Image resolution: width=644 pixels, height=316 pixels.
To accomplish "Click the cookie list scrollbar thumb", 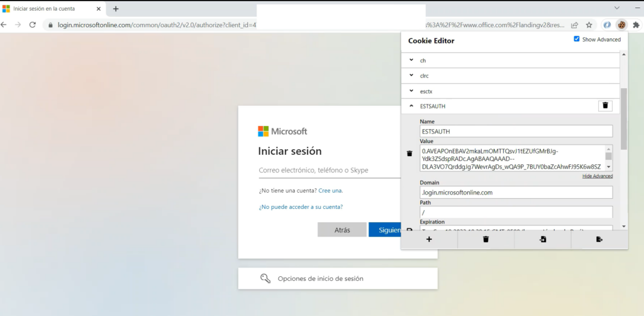I will [x=623, y=119].
